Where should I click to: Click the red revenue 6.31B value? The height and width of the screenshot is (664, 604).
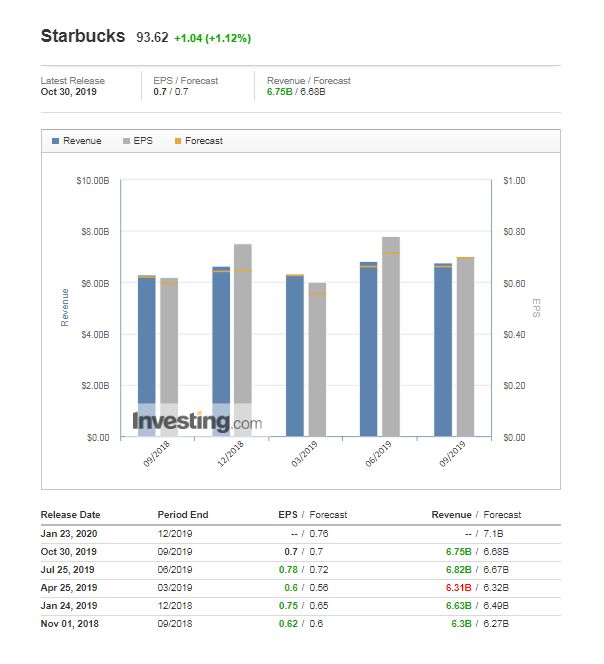click(459, 588)
